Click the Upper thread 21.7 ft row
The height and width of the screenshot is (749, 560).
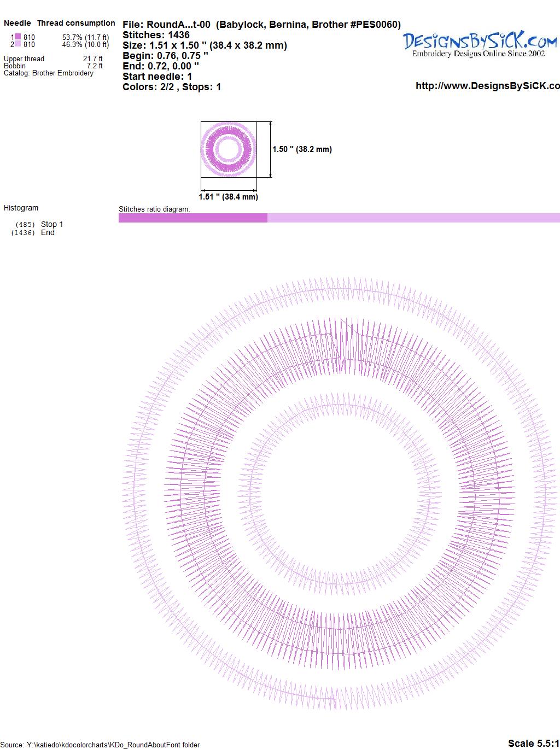pyautogui.click(x=53, y=58)
